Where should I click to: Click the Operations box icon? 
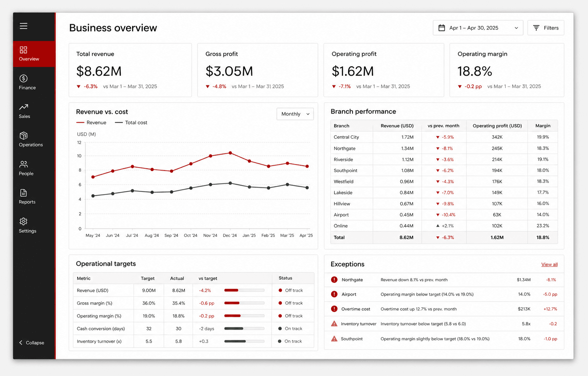(x=23, y=135)
